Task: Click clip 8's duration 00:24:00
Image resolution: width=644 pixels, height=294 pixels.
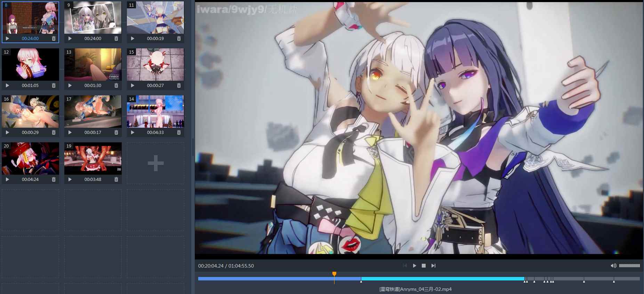Action: click(30, 39)
